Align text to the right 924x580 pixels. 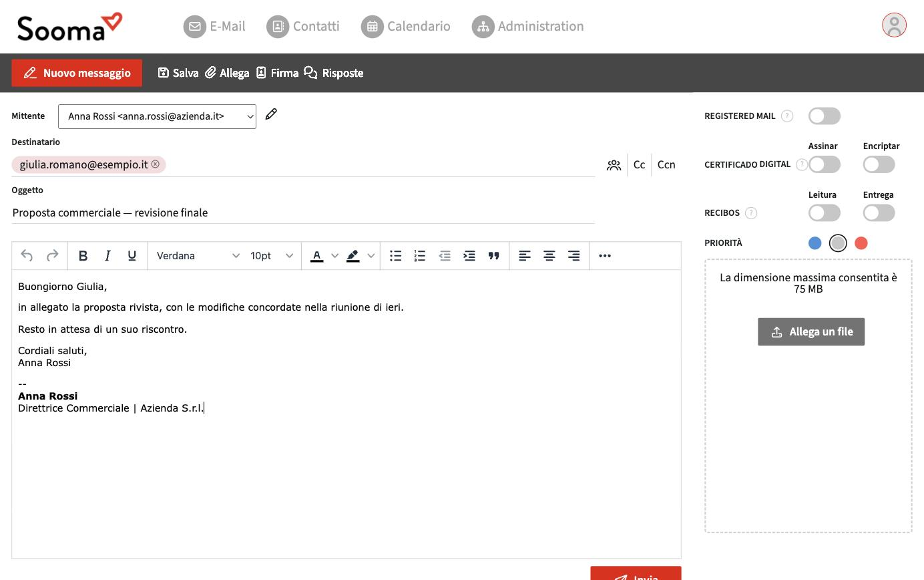click(573, 256)
